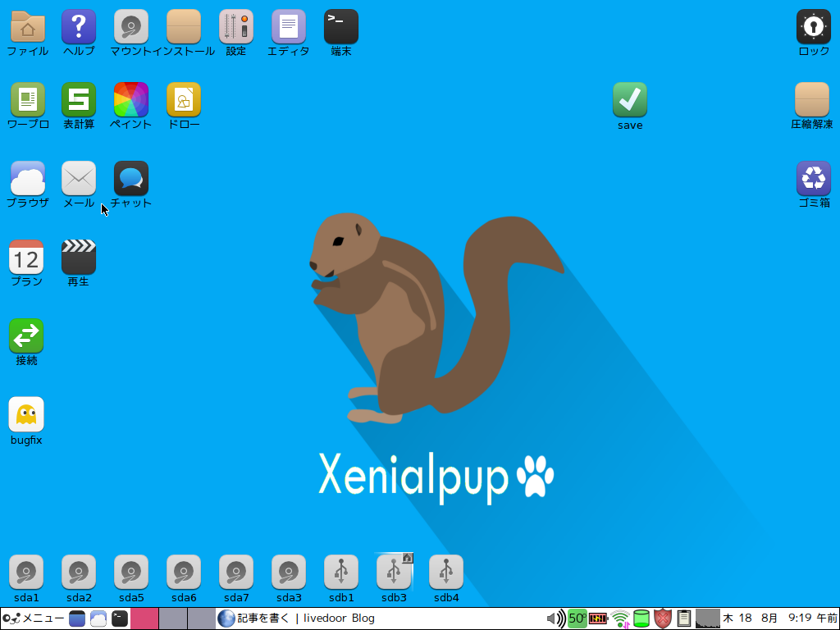Launch the ブラウザ cloud browser icon

(27, 178)
